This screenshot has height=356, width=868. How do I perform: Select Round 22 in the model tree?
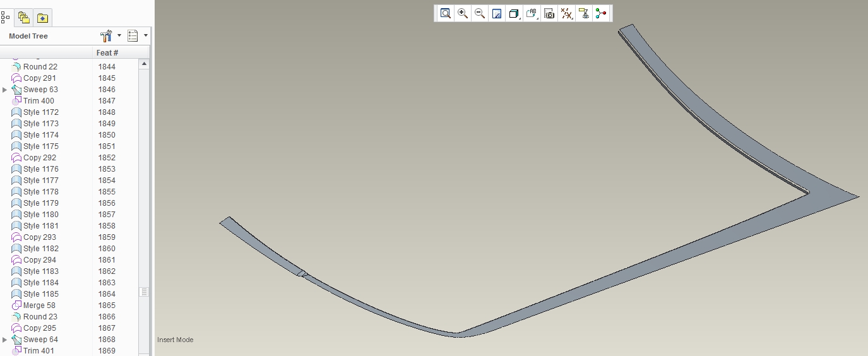[x=40, y=67]
